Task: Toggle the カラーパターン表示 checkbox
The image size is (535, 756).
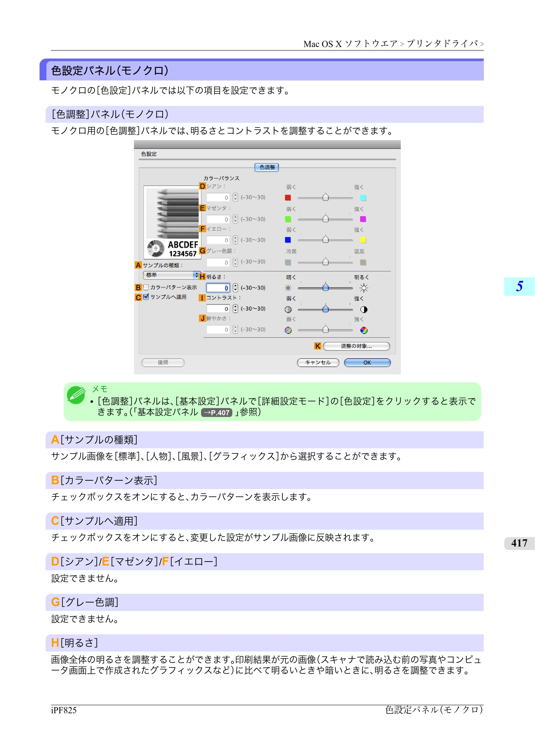Action: point(146,288)
